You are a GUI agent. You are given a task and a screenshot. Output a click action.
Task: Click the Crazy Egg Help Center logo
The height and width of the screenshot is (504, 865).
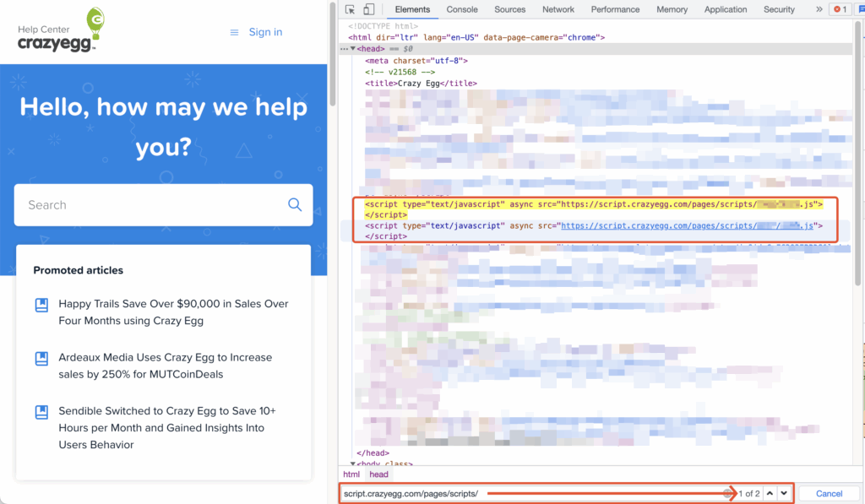point(61,30)
